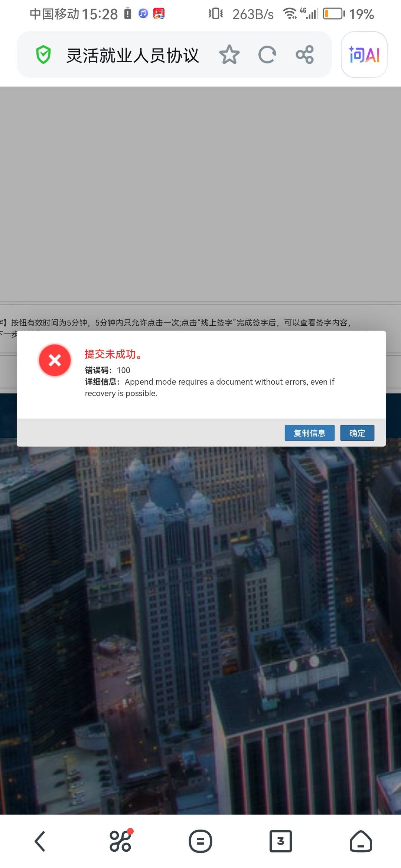This screenshot has height=868, width=401.
Task: Reload the page using the refresh icon
Action: coord(267,55)
